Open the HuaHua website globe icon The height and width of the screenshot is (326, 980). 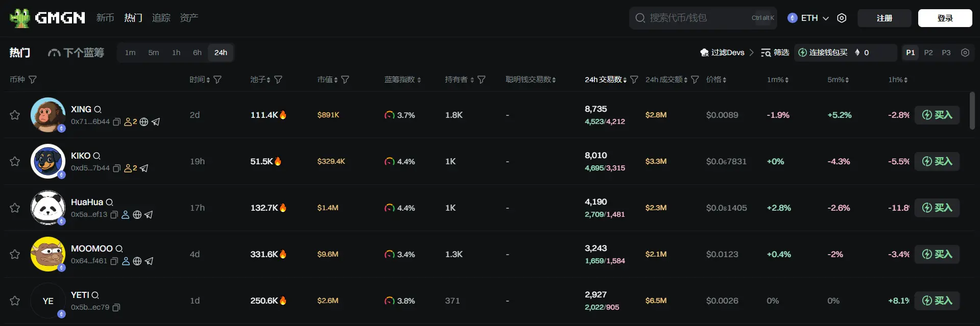click(x=137, y=215)
